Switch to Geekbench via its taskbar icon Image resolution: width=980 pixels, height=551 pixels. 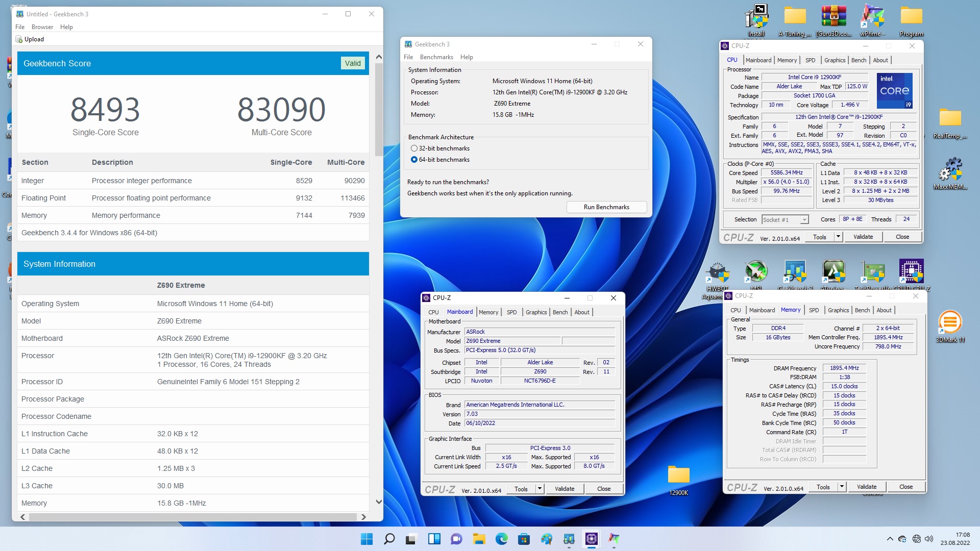click(x=569, y=539)
